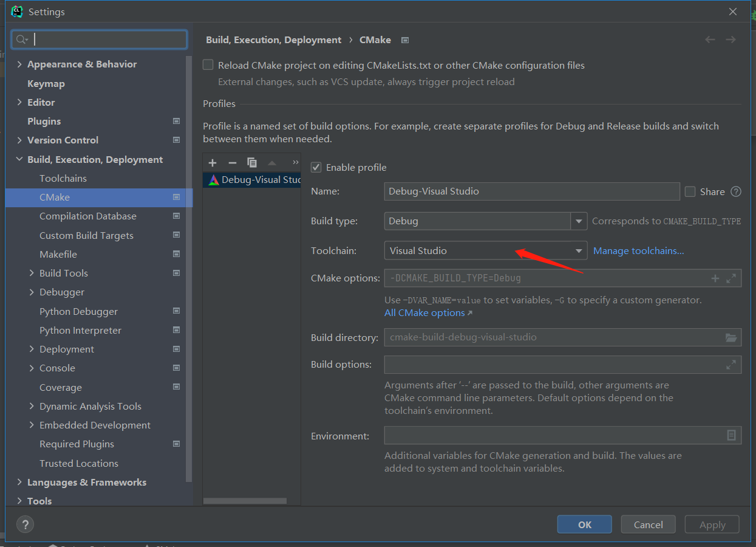Expand the Build options field

(731, 365)
